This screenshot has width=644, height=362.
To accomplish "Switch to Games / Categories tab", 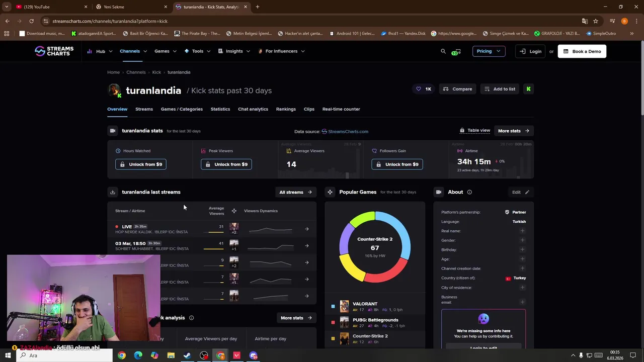I will click(182, 109).
